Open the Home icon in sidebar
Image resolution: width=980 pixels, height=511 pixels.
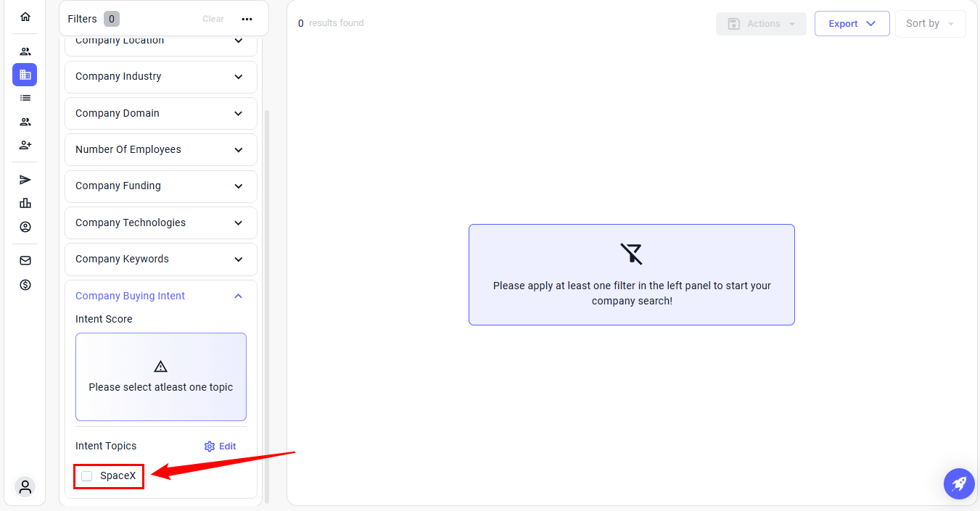pos(25,17)
